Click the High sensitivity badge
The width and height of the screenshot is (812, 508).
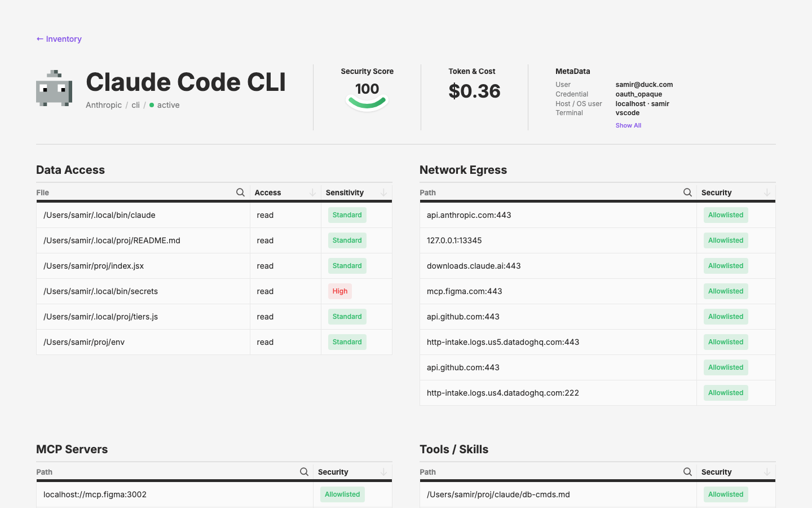[340, 291]
